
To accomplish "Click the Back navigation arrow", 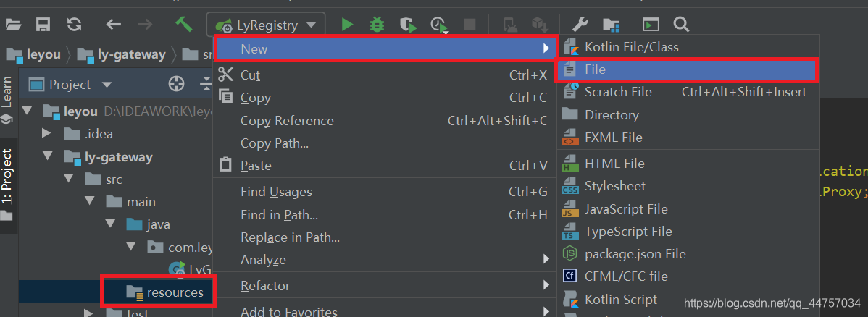I will pyautogui.click(x=114, y=25).
